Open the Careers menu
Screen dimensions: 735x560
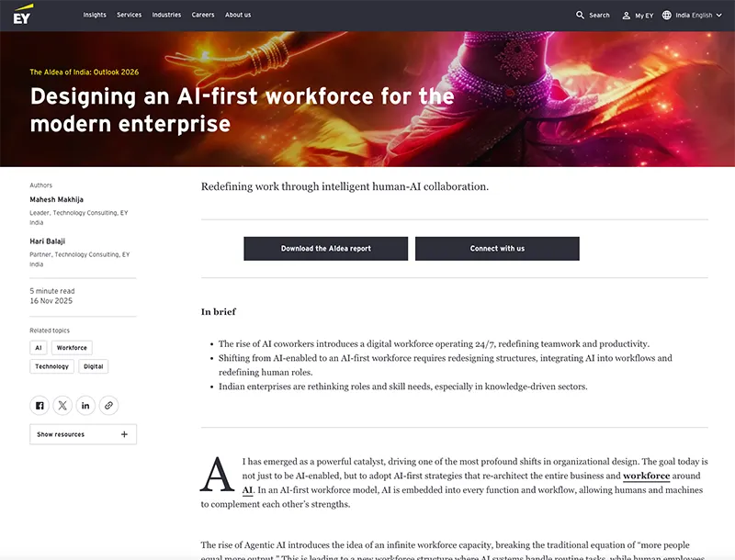[x=203, y=15]
